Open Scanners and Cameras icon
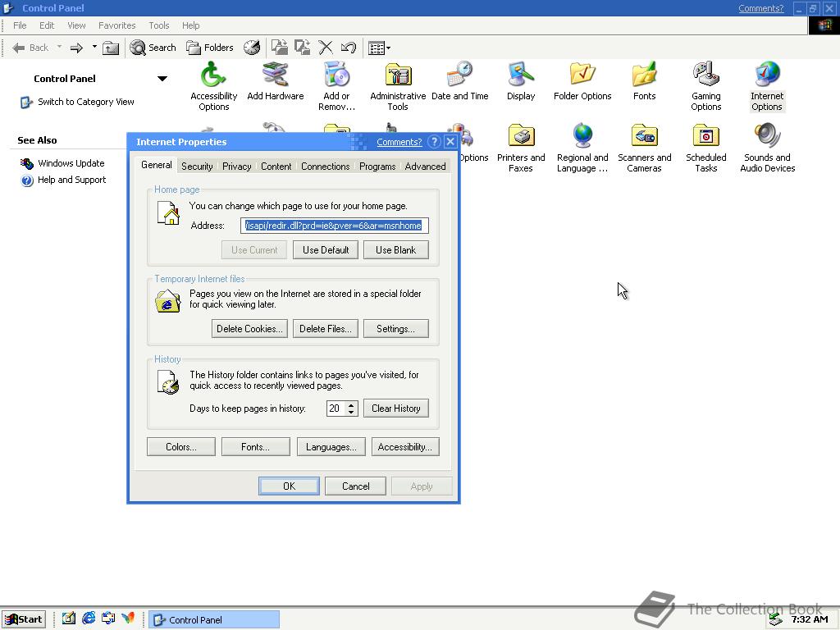 (x=644, y=148)
